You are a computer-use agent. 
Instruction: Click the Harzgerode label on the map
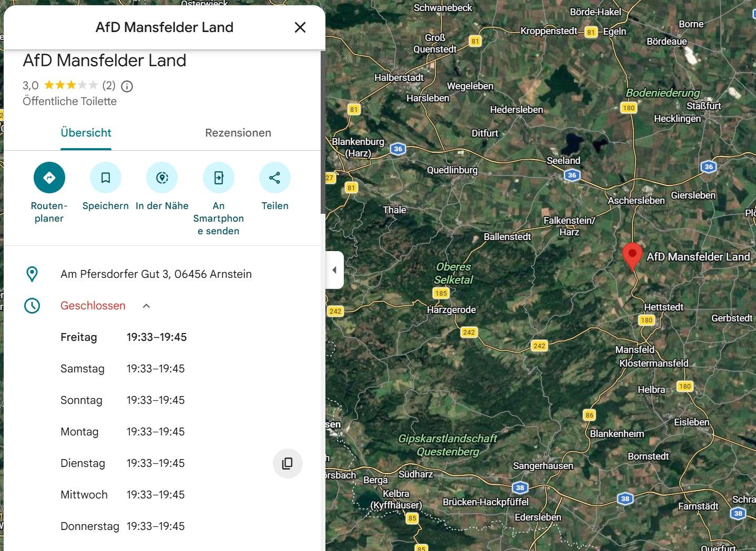point(452,310)
